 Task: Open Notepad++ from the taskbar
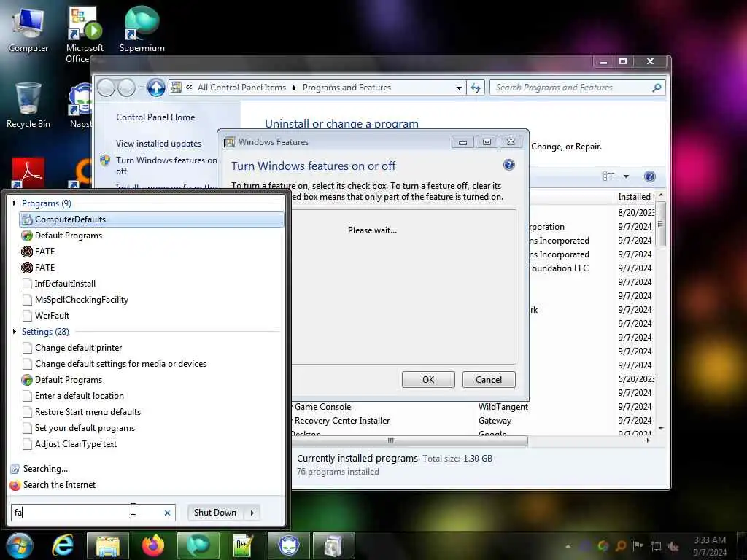tap(243, 545)
